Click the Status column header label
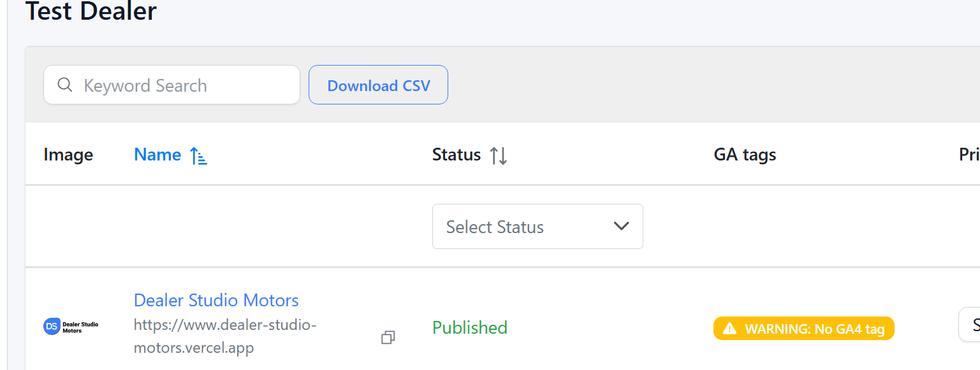This screenshot has height=370, width=980. tap(456, 155)
